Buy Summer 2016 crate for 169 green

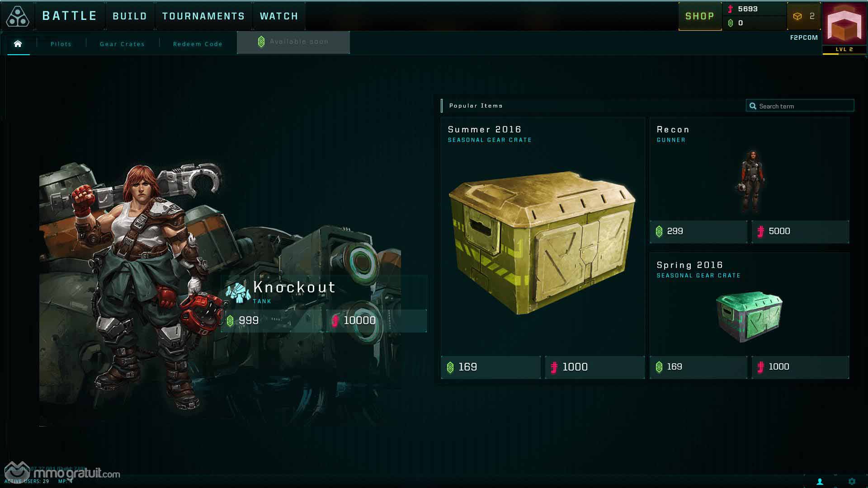tap(491, 367)
